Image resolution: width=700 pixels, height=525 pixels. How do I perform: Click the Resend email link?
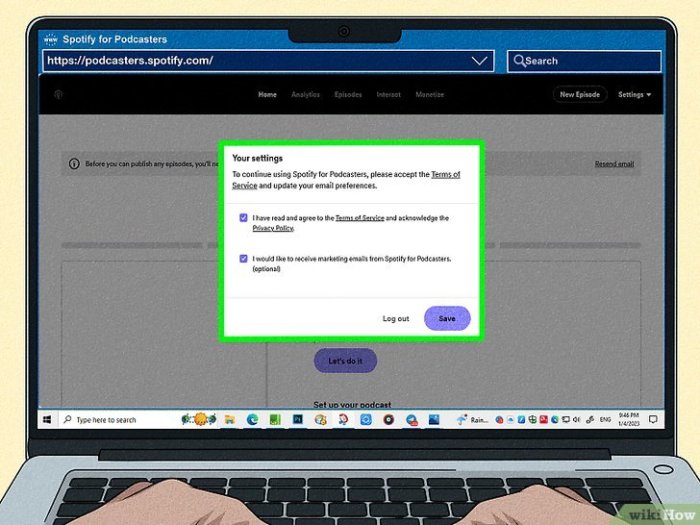[614, 164]
